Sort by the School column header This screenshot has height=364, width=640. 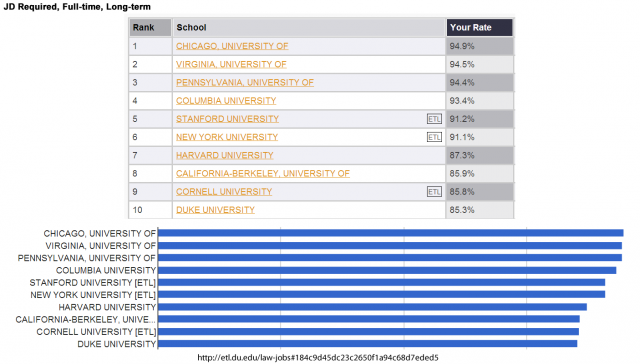(309, 27)
